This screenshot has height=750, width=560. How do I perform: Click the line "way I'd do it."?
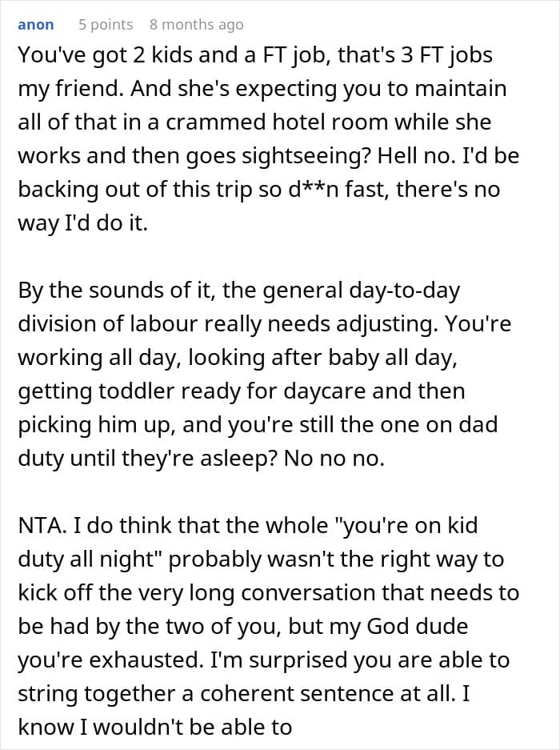click(82, 223)
